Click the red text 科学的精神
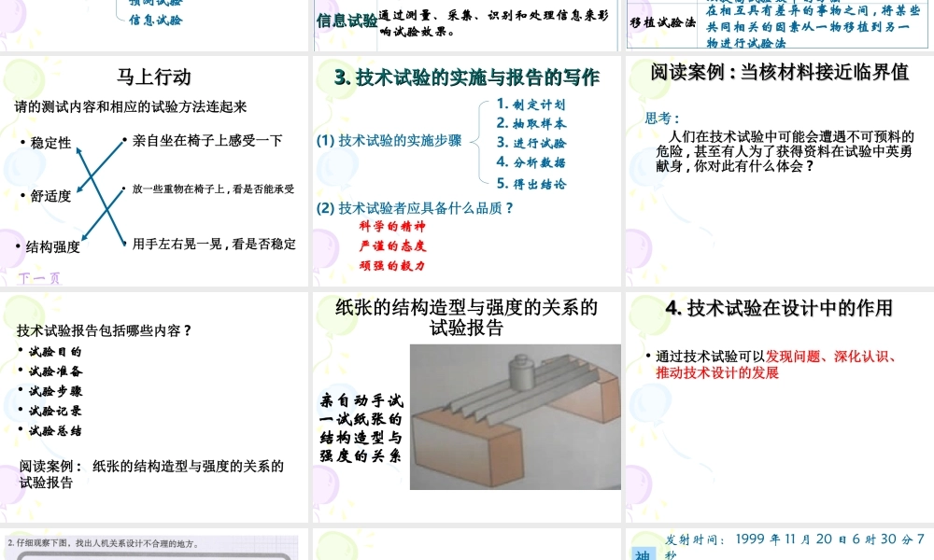Viewport: 934px width, 560px height. coord(392,226)
